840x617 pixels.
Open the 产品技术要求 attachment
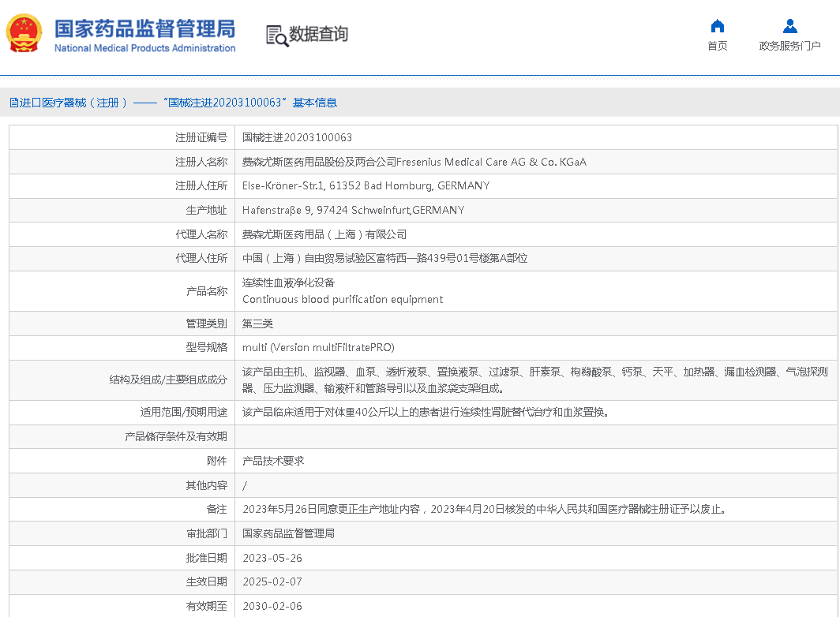[273, 461]
